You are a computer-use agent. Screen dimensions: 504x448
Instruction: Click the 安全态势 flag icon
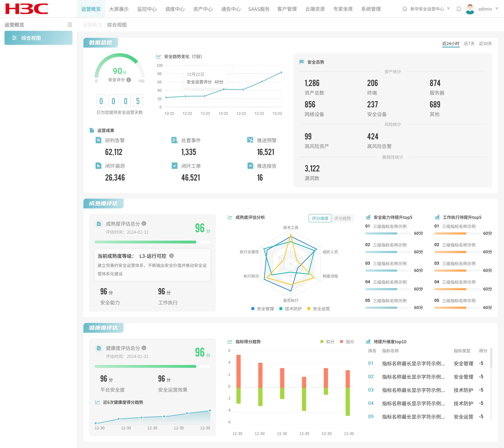pyautogui.click(x=302, y=62)
